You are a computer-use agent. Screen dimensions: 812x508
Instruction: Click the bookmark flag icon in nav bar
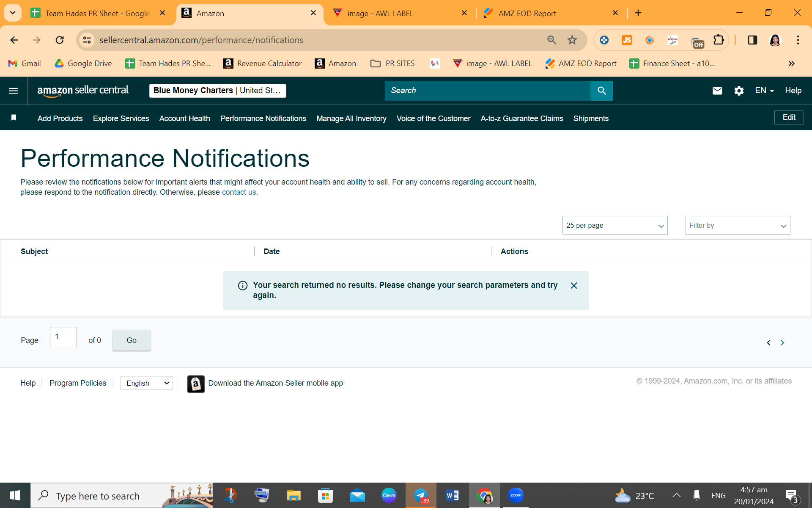(14, 118)
